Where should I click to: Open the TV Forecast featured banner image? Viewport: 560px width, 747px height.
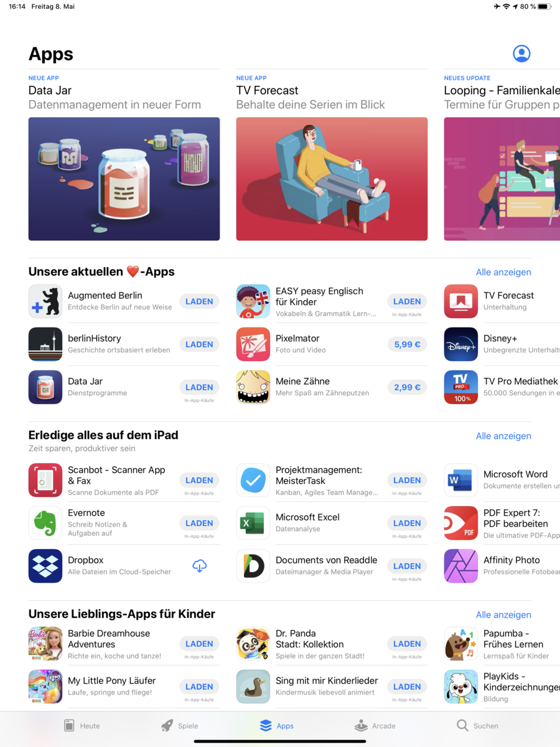tap(332, 179)
